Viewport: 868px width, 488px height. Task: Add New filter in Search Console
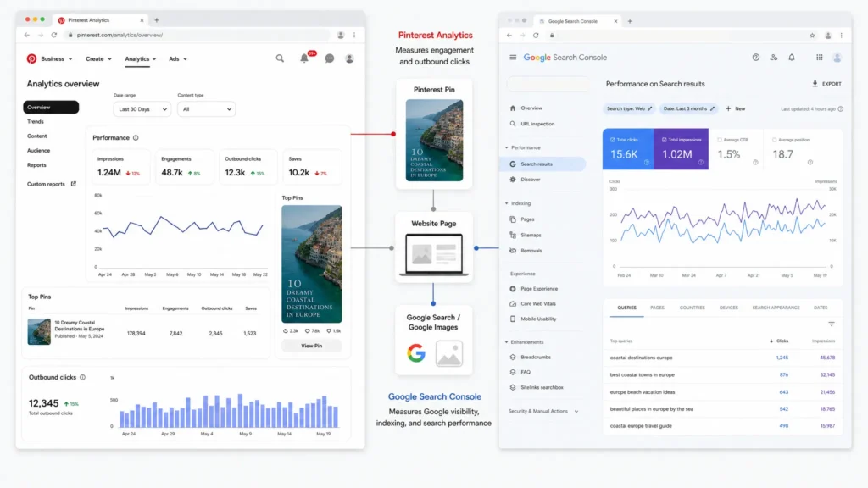point(735,109)
